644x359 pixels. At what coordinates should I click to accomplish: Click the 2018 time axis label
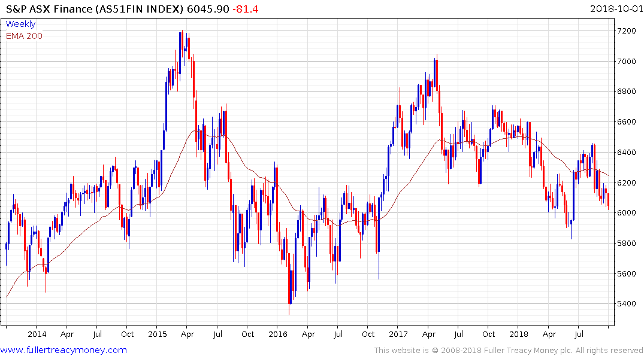pyautogui.click(x=518, y=334)
